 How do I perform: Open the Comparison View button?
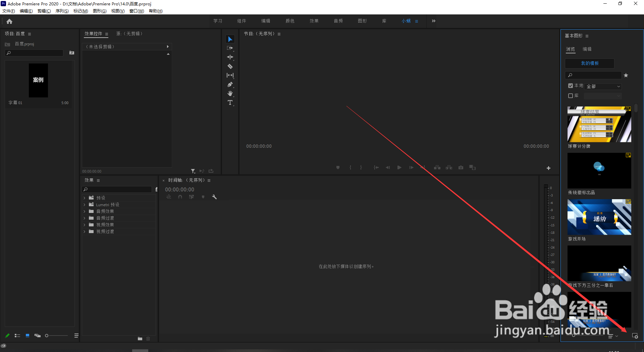[x=472, y=167]
